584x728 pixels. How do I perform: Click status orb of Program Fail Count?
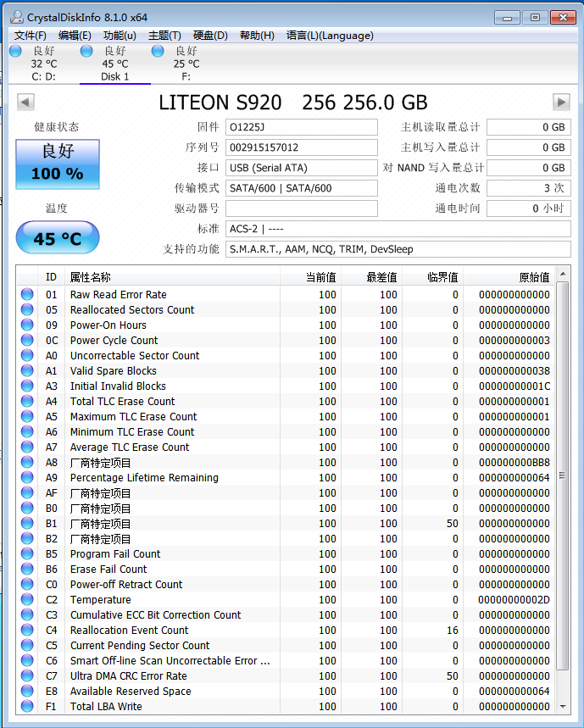pyautogui.click(x=27, y=554)
